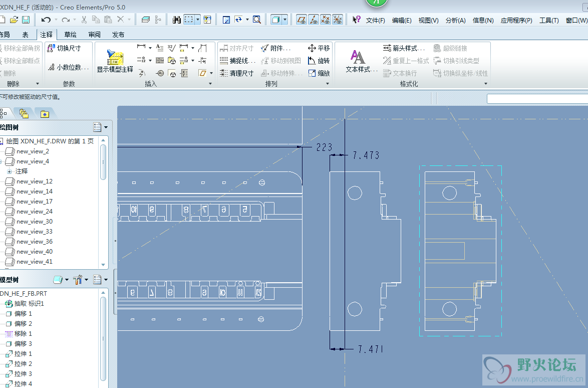Open the 分析(A) menu

[456, 20]
